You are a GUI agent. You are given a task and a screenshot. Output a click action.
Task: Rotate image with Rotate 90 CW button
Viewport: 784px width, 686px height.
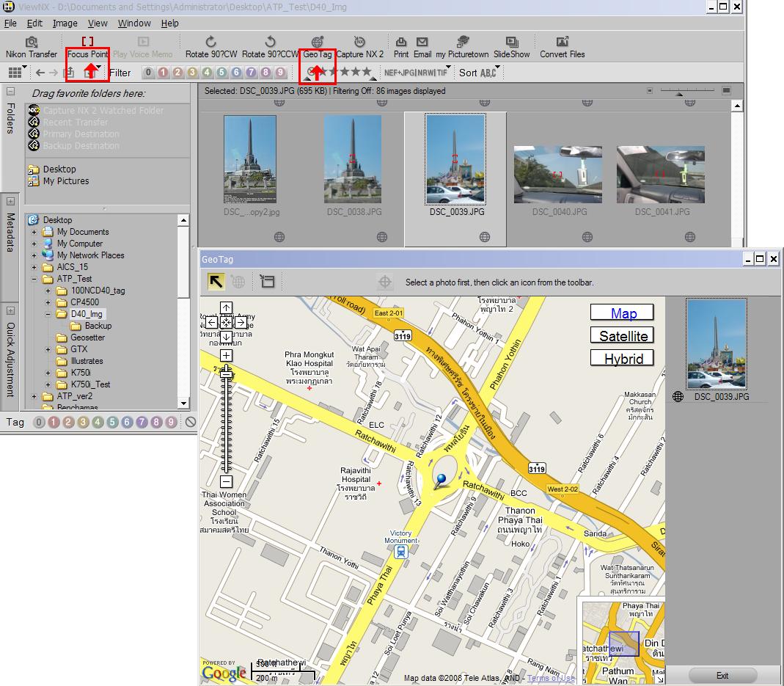click(x=211, y=48)
